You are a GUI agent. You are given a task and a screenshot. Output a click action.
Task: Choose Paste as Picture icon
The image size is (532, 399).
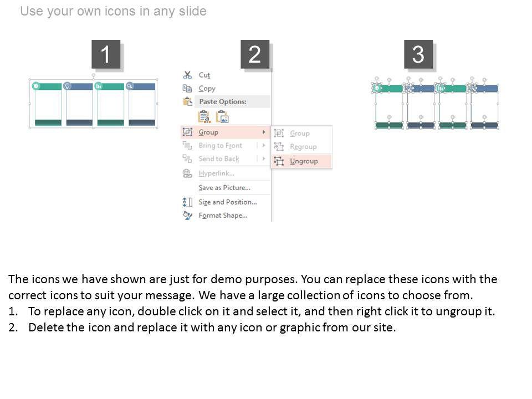click(223, 117)
